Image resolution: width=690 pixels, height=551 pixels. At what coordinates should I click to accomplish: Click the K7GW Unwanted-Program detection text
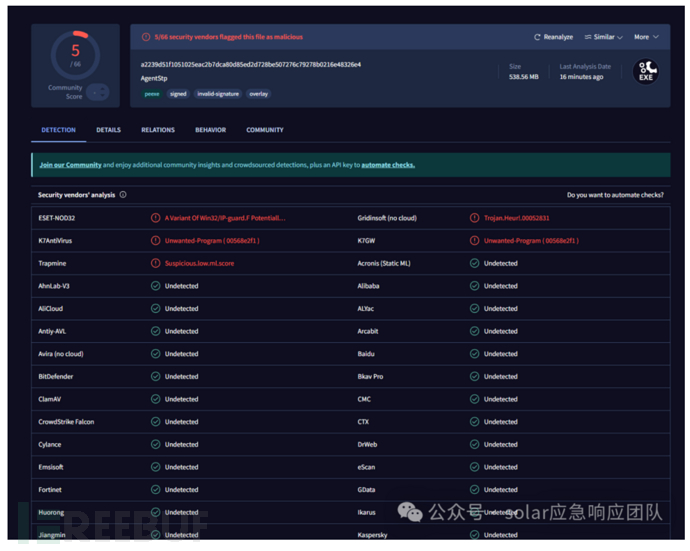pyautogui.click(x=531, y=241)
